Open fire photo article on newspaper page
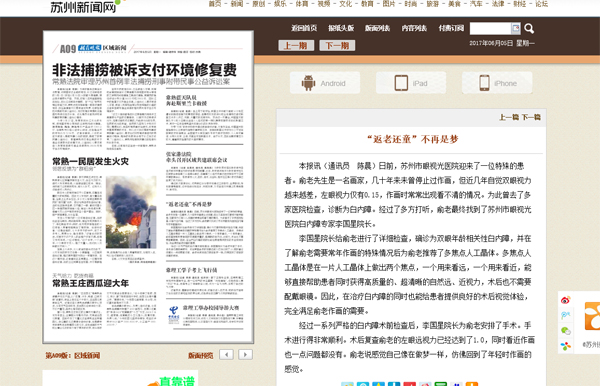 click(x=131, y=212)
